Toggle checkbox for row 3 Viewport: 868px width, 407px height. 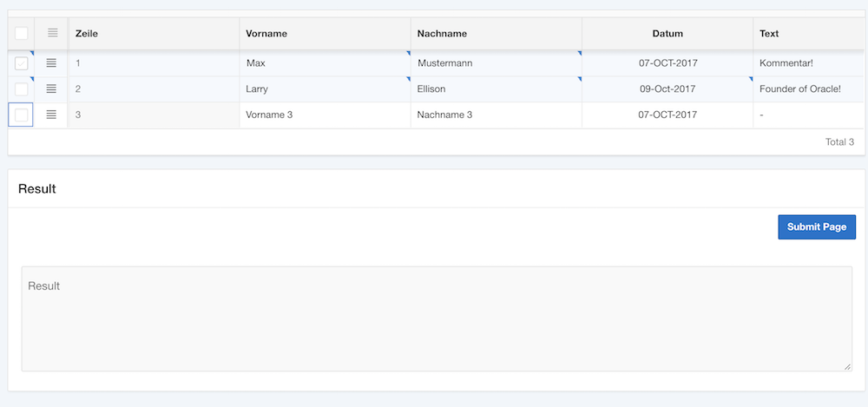coord(22,115)
